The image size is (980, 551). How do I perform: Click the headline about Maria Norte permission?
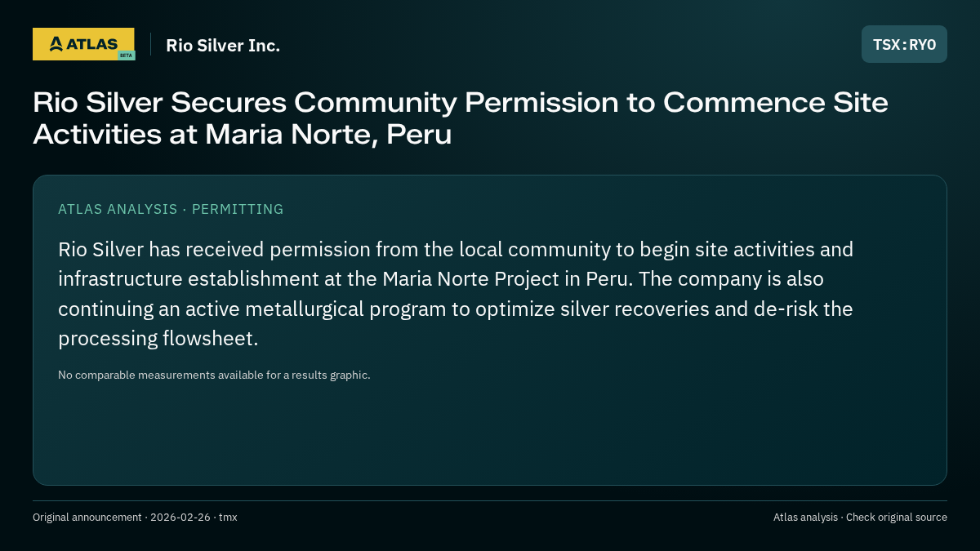461,118
